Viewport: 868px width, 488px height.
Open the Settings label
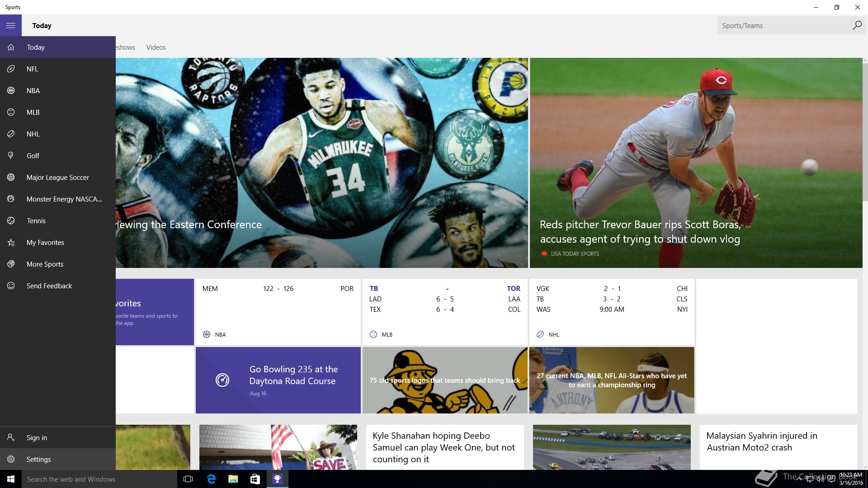(38, 460)
